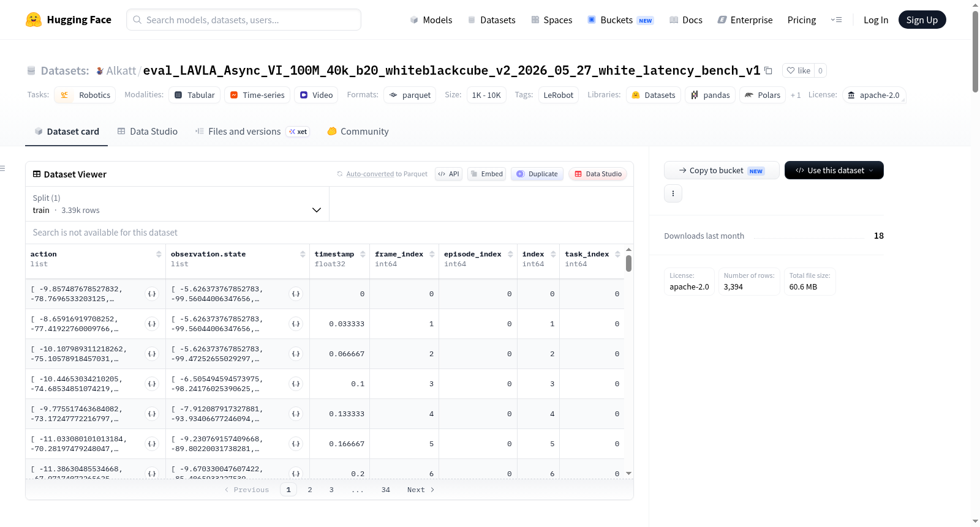Open Enterprise in the top navigation
The image size is (980, 527).
745,20
